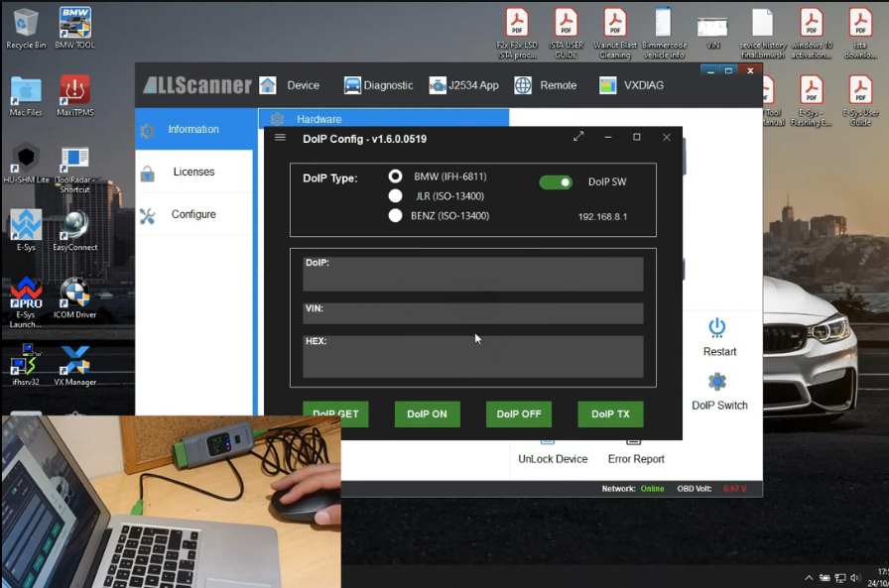Click the battery icon in system tray
The height and width of the screenshot is (588, 889).
(x=825, y=578)
